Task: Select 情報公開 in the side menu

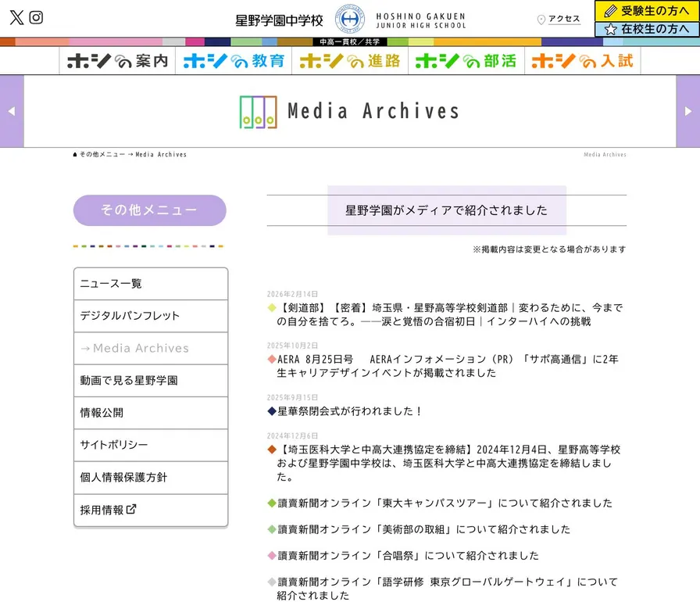Action: point(151,413)
